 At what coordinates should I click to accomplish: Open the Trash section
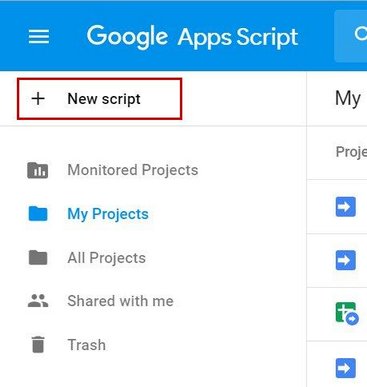86,345
